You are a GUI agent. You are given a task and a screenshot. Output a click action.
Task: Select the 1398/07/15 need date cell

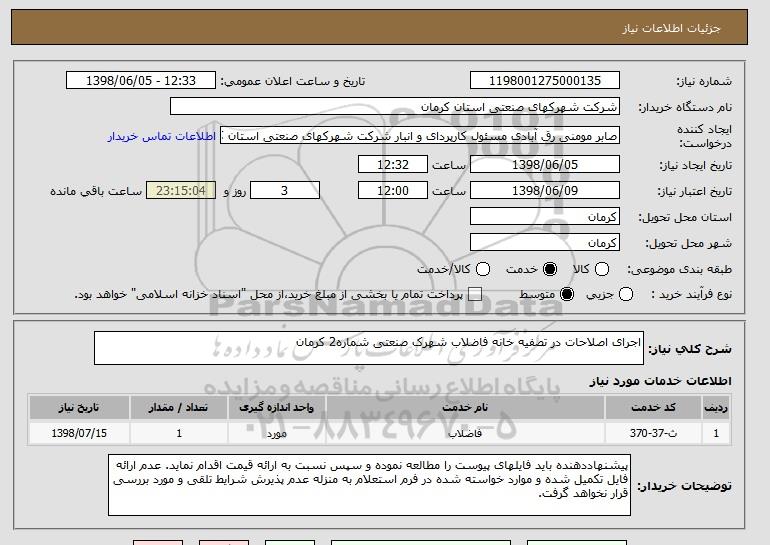[x=79, y=434]
